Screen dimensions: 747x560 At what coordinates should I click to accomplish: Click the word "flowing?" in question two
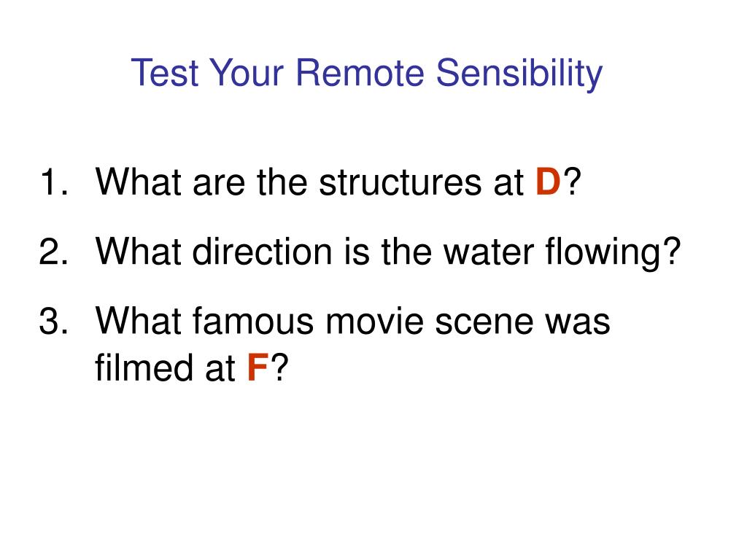coord(613,253)
